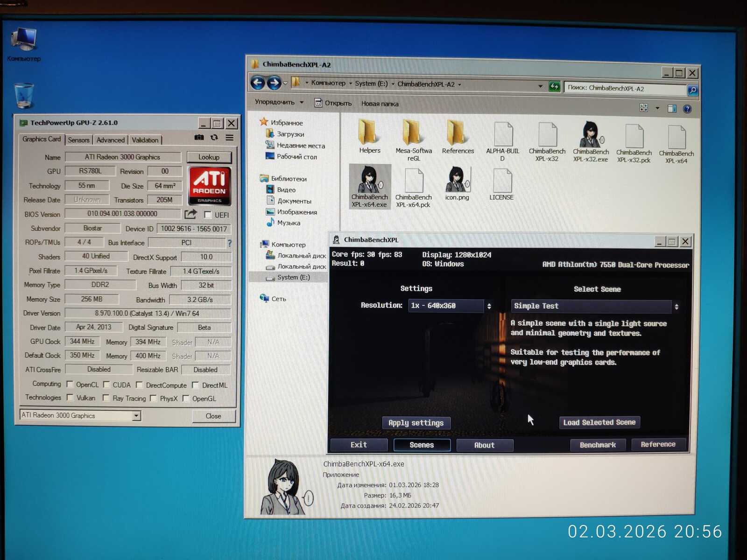
Task: Toggle the PhysX checkbox
Action: click(x=153, y=398)
